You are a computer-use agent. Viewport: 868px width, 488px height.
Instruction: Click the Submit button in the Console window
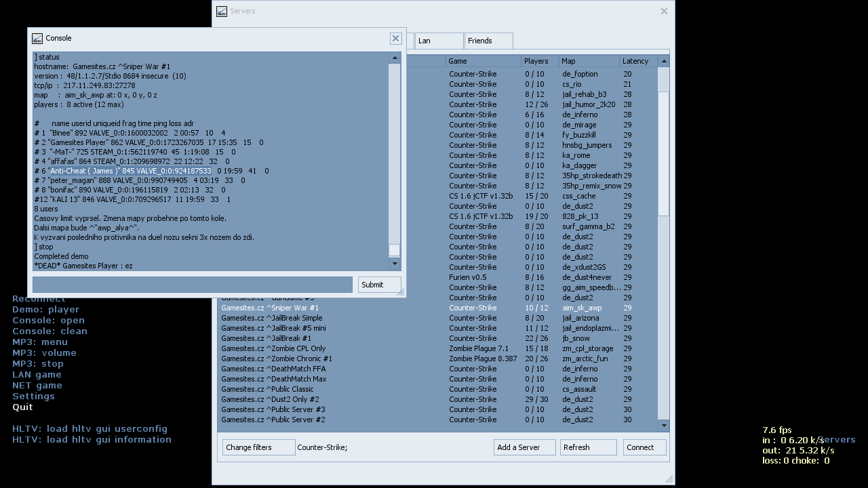point(378,284)
